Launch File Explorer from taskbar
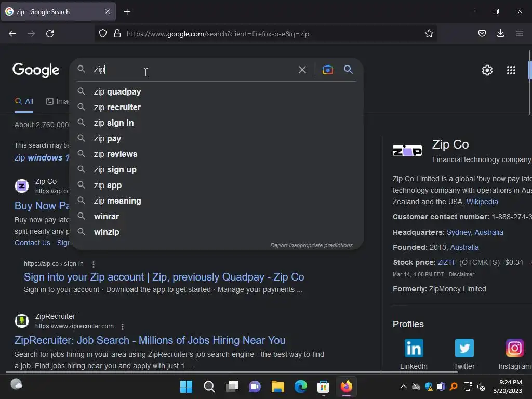 277,387
